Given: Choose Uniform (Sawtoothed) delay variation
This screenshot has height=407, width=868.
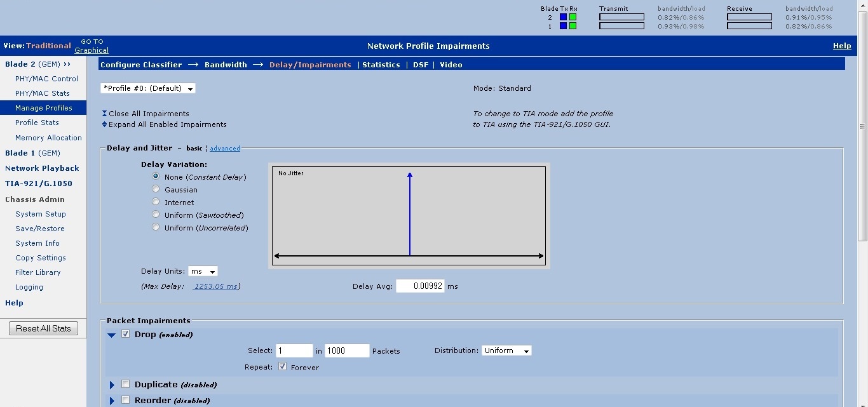Looking at the screenshot, I should 156,215.
